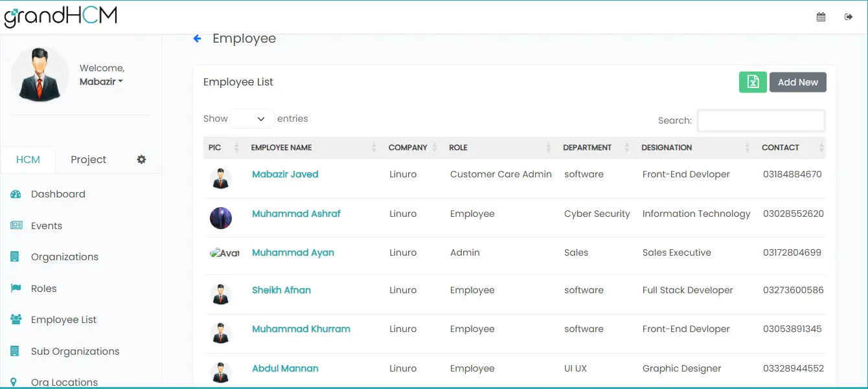868x389 pixels.
Task: Open Roles from sidebar menu
Action: pos(43,289)
